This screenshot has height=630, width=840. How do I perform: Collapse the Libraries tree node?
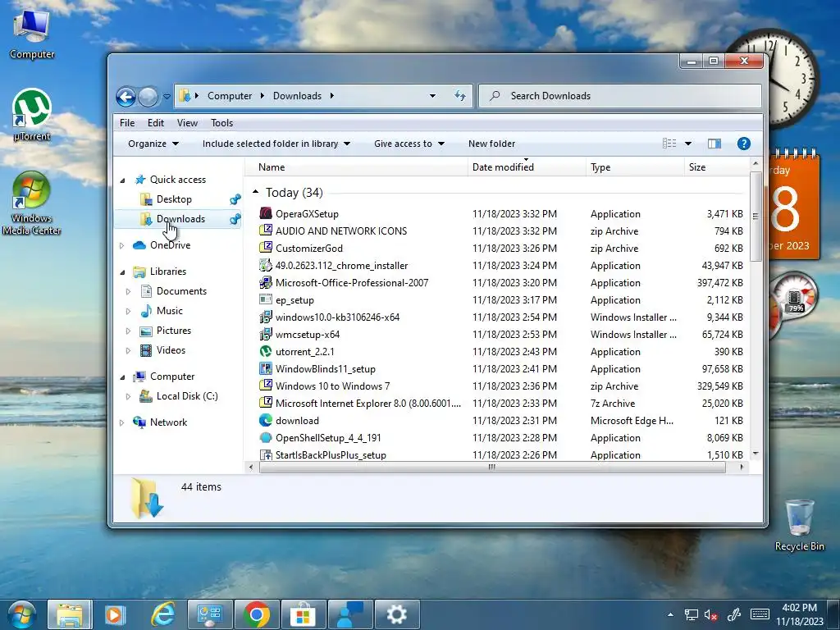click(123, 272)
